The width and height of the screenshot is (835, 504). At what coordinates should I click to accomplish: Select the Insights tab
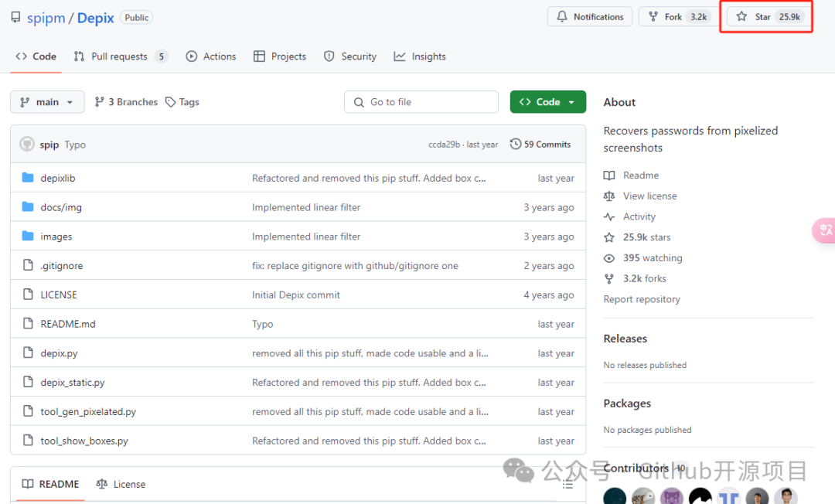[x=420, y=56]
